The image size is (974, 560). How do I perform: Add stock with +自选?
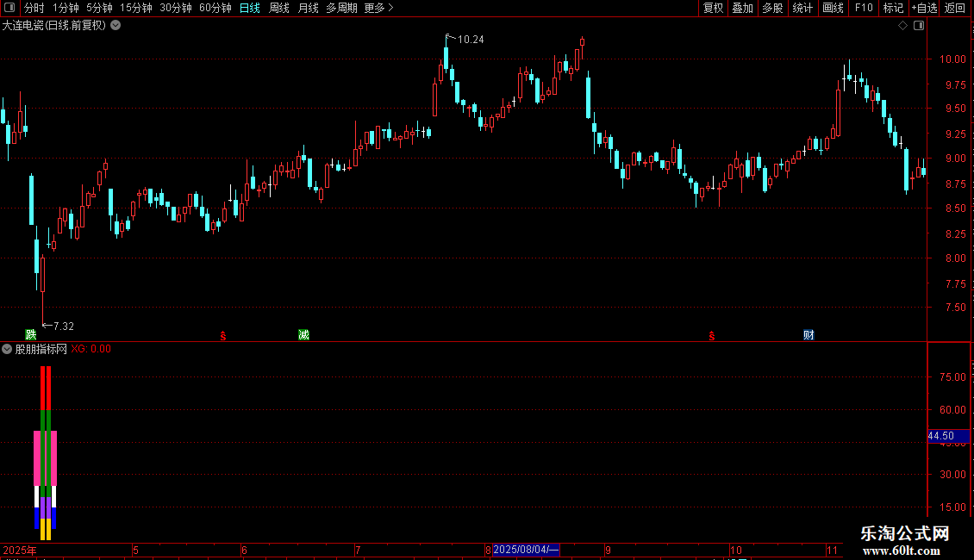point(924,8)
